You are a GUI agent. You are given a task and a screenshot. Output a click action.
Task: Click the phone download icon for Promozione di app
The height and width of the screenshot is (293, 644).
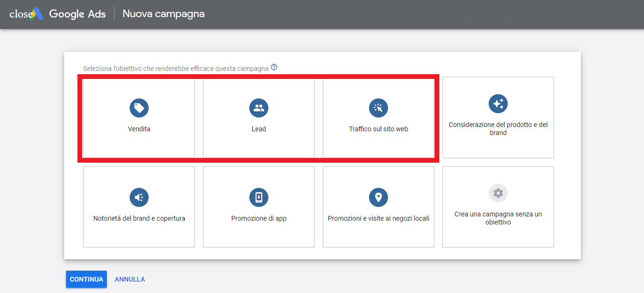259,197
